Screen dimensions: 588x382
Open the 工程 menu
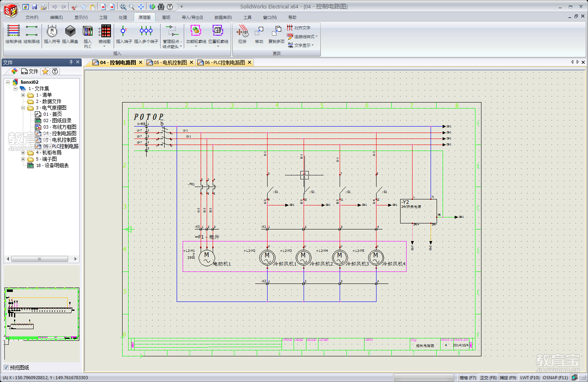(103, 18)
